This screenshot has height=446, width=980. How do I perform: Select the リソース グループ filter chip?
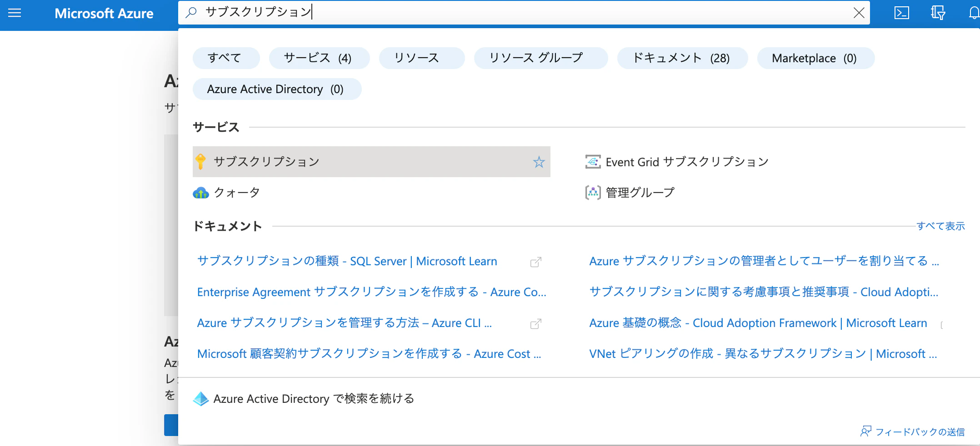point(540,58)
